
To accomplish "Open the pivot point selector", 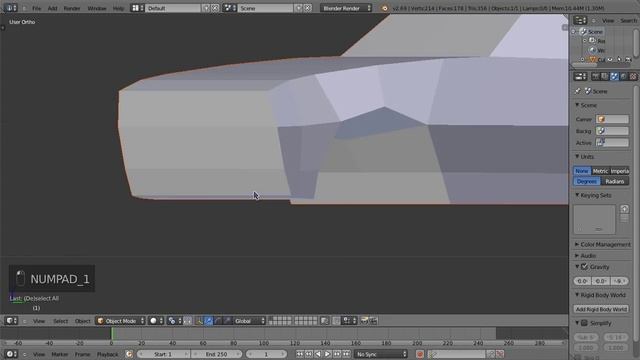I will pyautogui.click(x=174, y=321).
